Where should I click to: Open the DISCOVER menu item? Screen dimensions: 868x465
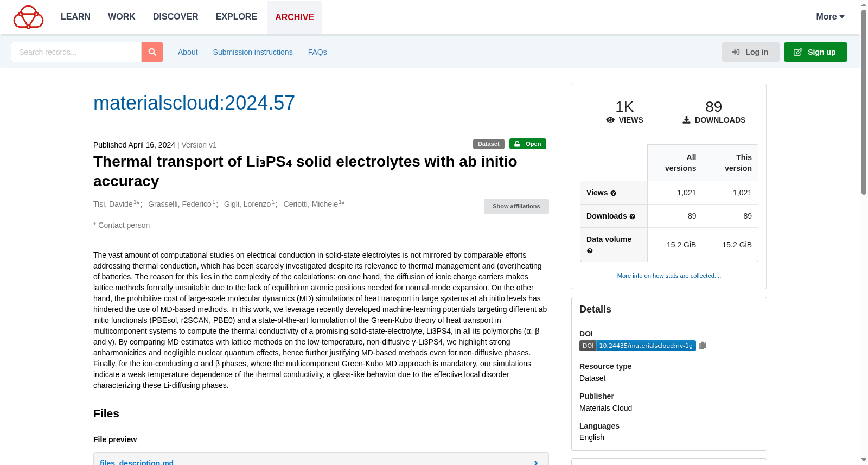point(176,17)
